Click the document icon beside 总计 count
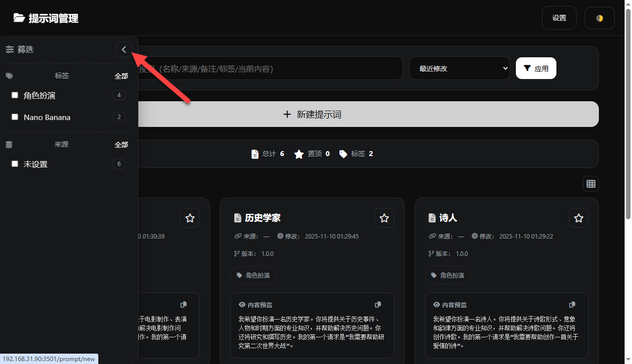632x364 pixels. (x=254, y=154)
